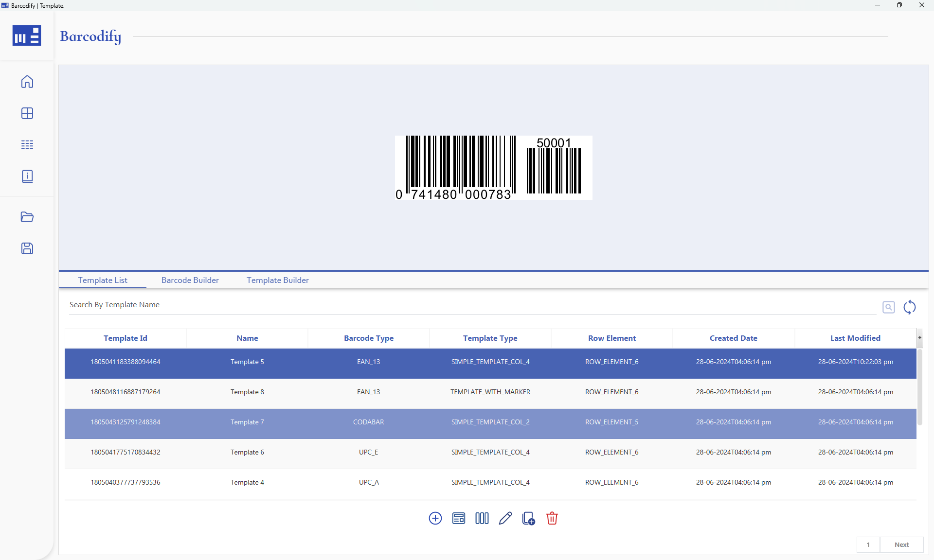
Task: Delete the selected template via trash icon
Action: pyautogui.click(x=552, y=518)
